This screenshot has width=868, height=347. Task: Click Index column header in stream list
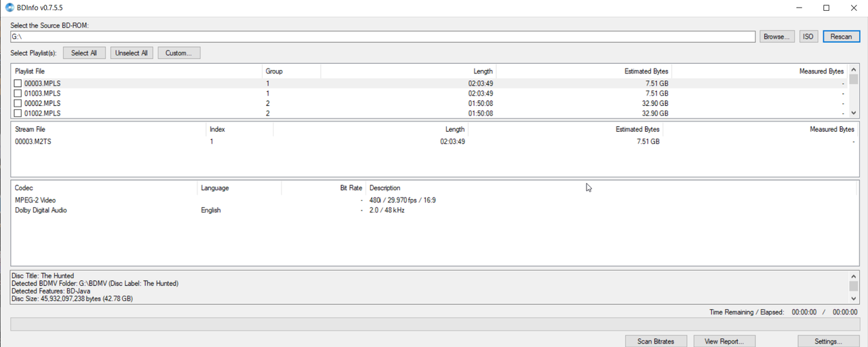point(240,129)
